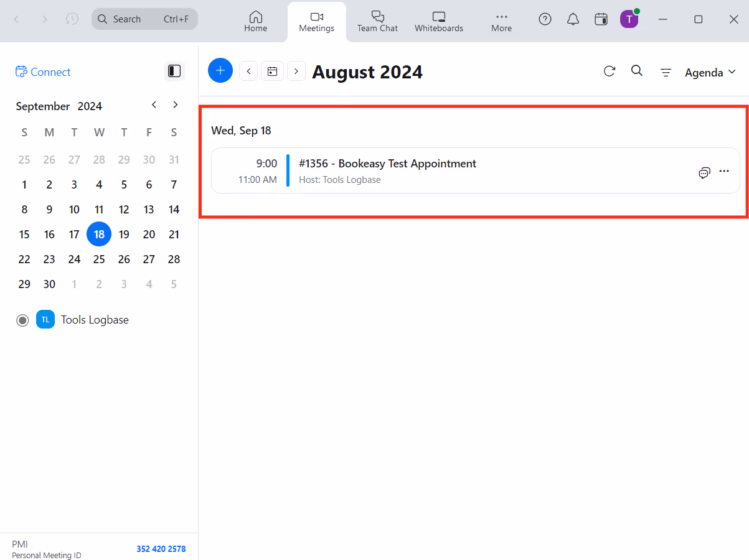Open Team Chat tab
The width and height of the screenshot is (749, 560).
377,21
